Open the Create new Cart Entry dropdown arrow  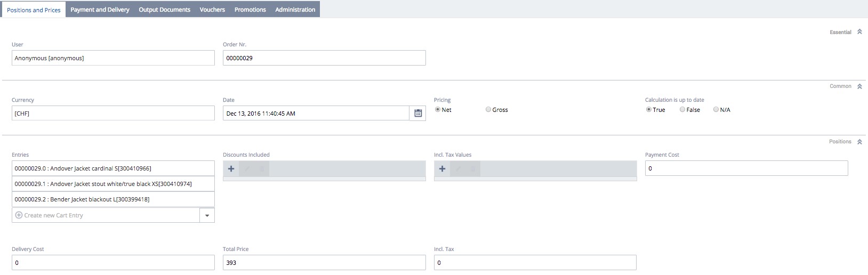click(207, 215)
